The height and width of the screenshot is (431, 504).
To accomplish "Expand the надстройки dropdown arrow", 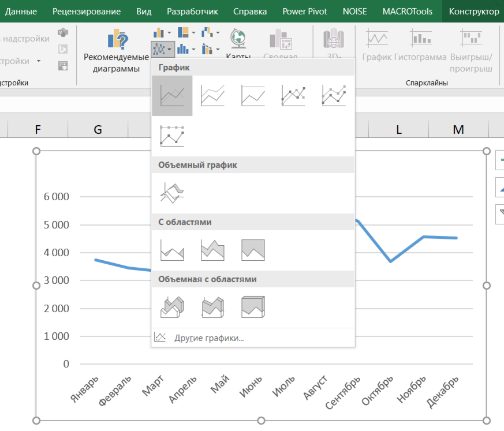I will (39, 61).
